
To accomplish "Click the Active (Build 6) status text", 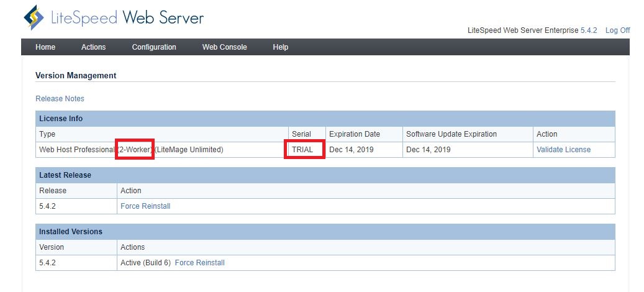I will [145, 263].
